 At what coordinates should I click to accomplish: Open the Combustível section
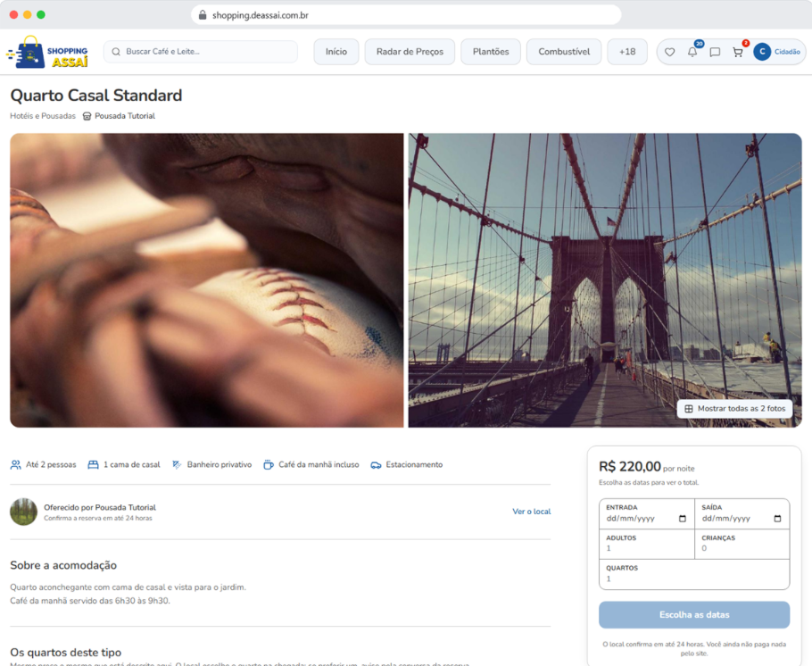click(x=564, y=52)
